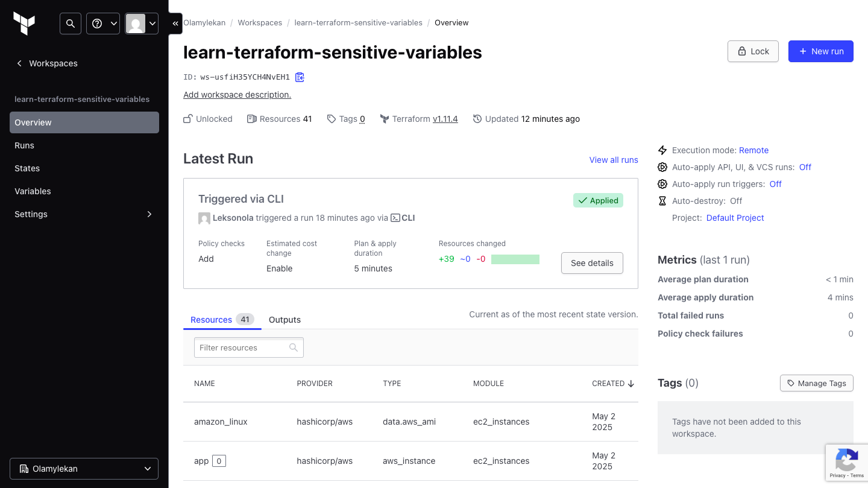This screenshot has width=868, height=488.
Task: Click Terraform version v1.11.4 link
Action: click(x=445, y=119)
